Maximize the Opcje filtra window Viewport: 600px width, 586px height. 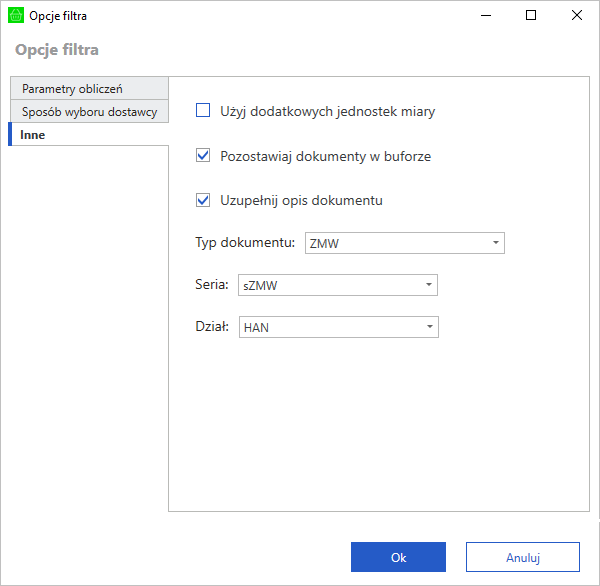[531, 15]
